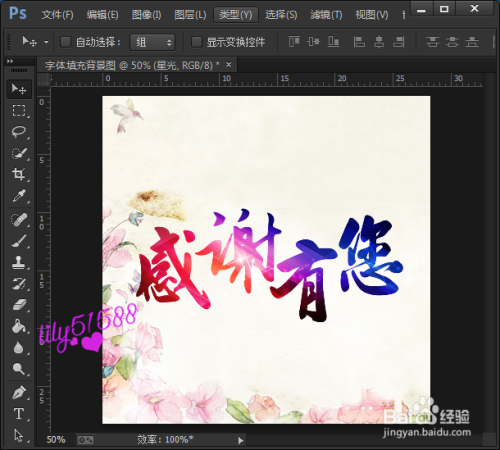Open the 文件(F) menu
500x450 pixels.
[x=57, y=15]
